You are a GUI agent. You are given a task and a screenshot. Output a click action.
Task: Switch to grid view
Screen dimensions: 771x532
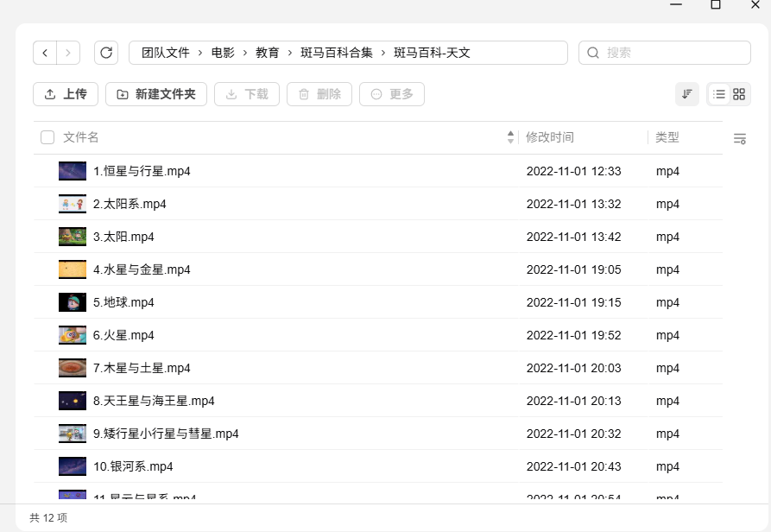pyautogui.click(x=739, y=94)
